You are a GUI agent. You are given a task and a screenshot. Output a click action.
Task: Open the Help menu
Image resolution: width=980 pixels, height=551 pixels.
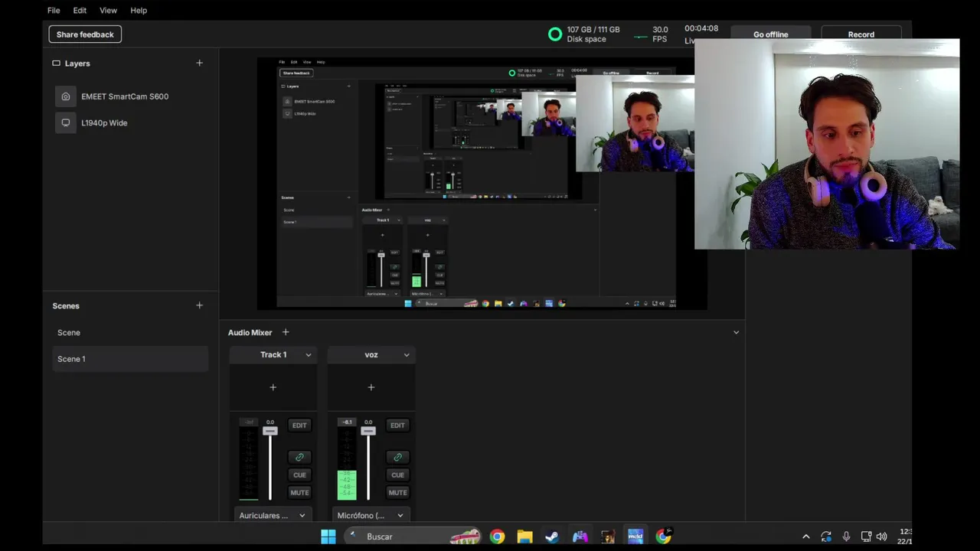pyautogui.click(x=139, y=10)
